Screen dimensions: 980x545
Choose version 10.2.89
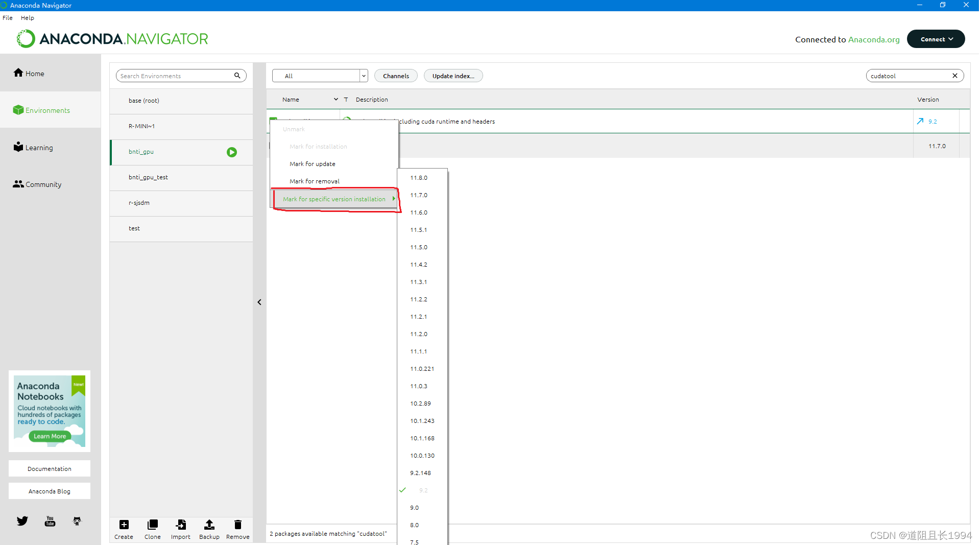click(x=422, y=403)
